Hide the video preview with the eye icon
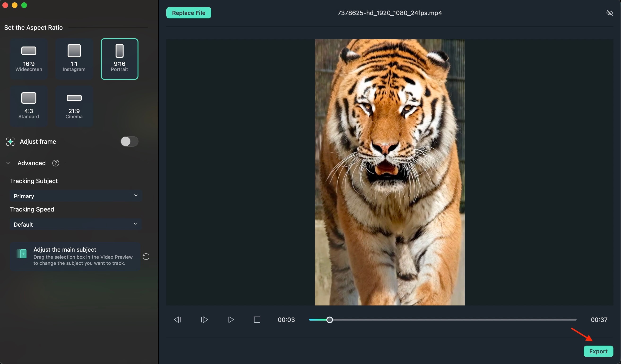The height and width of the screenshot is (364, 621). click(609, 13)
